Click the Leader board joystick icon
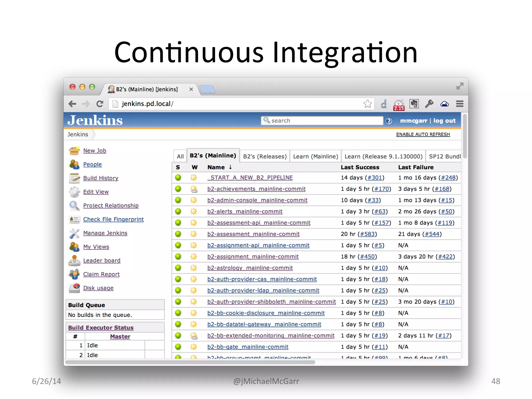This screenshot has height=399, width=532. tap(74, 261)
